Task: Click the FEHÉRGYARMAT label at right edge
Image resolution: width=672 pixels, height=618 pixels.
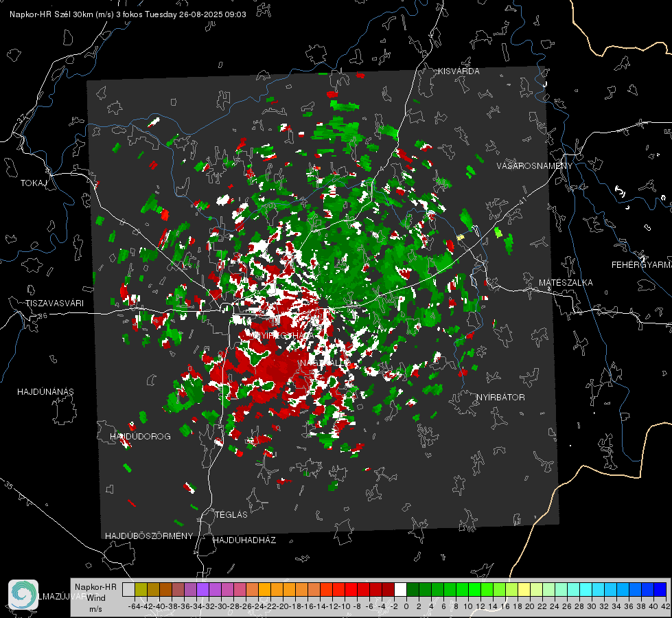Action: point(641,265)
